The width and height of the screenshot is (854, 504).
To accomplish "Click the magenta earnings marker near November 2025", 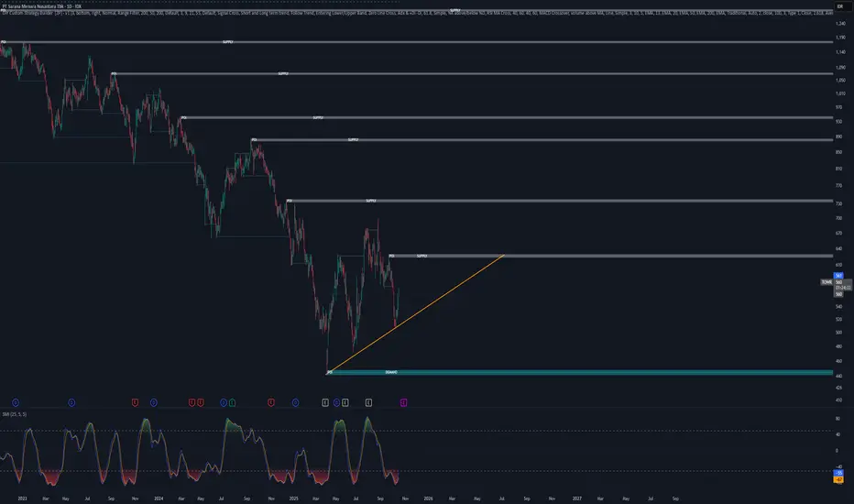I will pyautogui.click(x=403, y=402).
